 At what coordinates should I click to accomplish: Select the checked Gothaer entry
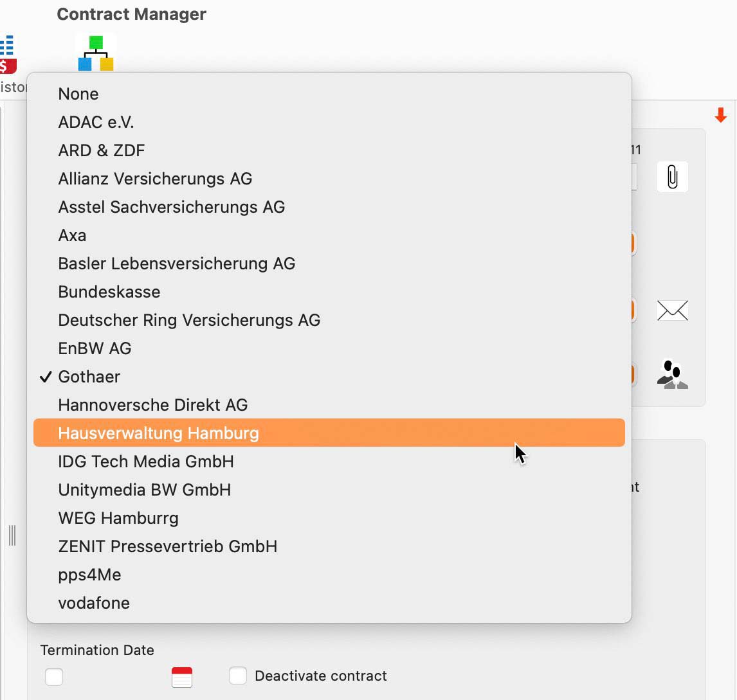coord(329,377)
